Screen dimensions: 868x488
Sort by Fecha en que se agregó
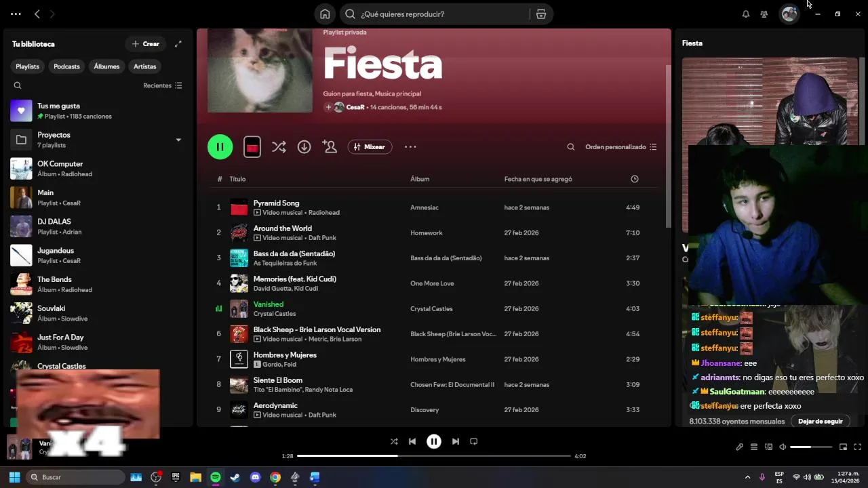tap(538, 179)
